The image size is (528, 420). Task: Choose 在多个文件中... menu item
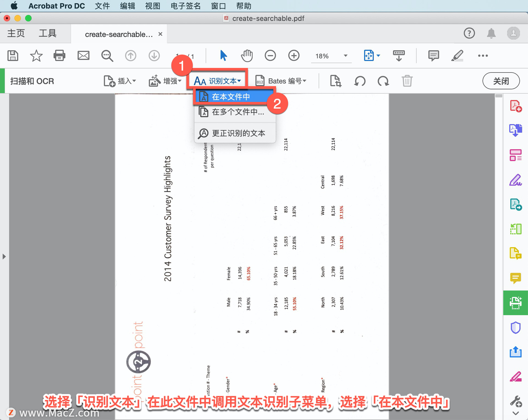[235, 112]
